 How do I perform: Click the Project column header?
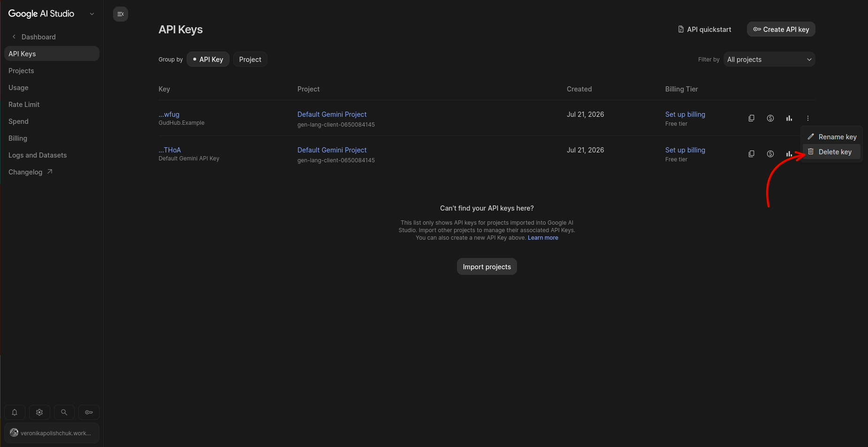(x=308, y=89)
